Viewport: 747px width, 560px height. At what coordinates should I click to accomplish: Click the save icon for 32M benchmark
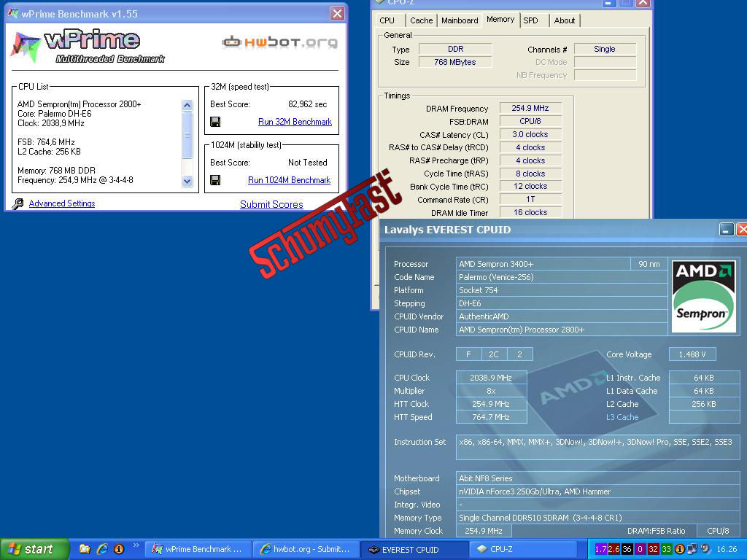coord(215,122)
